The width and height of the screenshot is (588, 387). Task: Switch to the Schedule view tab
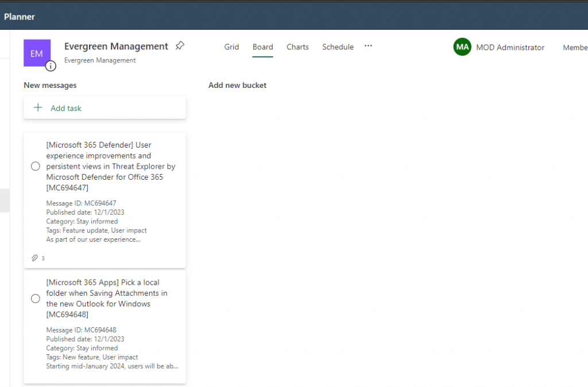pos(338,47)
